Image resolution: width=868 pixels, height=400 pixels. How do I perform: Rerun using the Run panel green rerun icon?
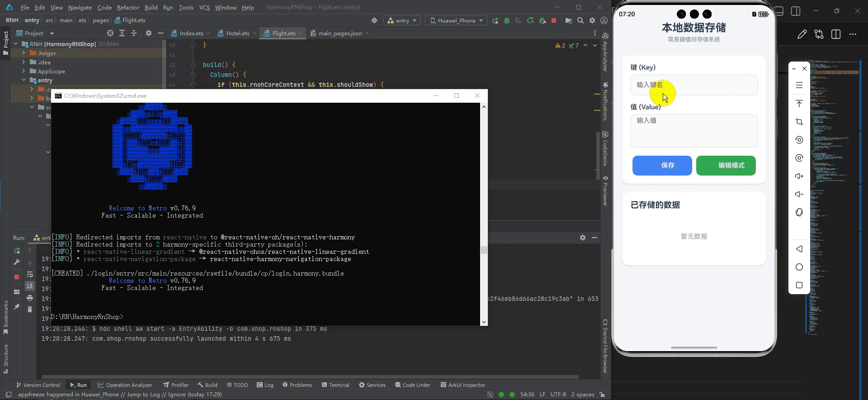tap(17, 250)
